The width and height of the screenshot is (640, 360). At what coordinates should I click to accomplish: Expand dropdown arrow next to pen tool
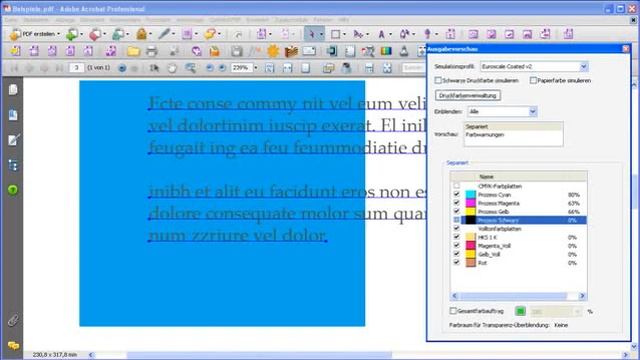tap(173, 34)
